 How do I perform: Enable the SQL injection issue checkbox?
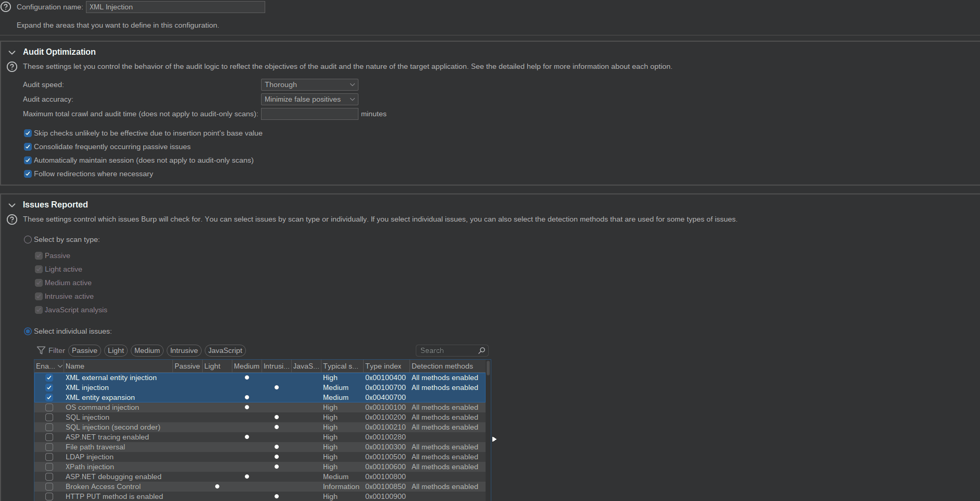coord(49,417)
